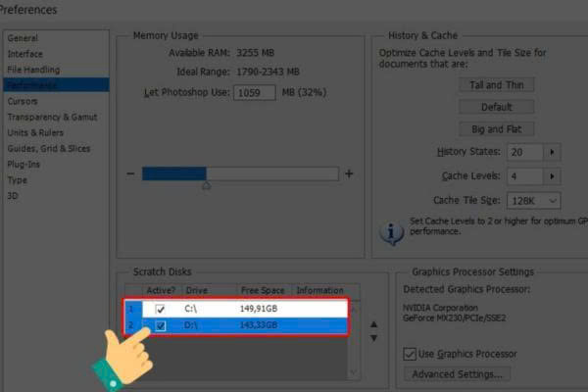The image size is (588, 392).
Task: Apply the Tall and Thin cache preset
Action: pyautogui.click(x=497, y=85)
